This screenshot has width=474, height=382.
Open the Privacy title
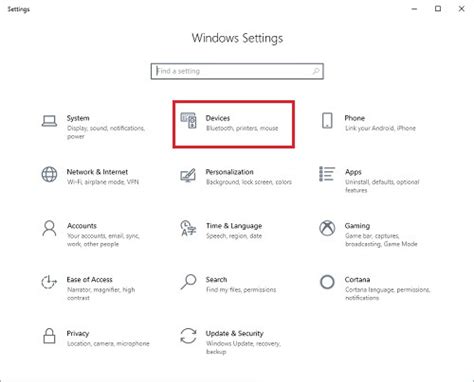(78, 333)
